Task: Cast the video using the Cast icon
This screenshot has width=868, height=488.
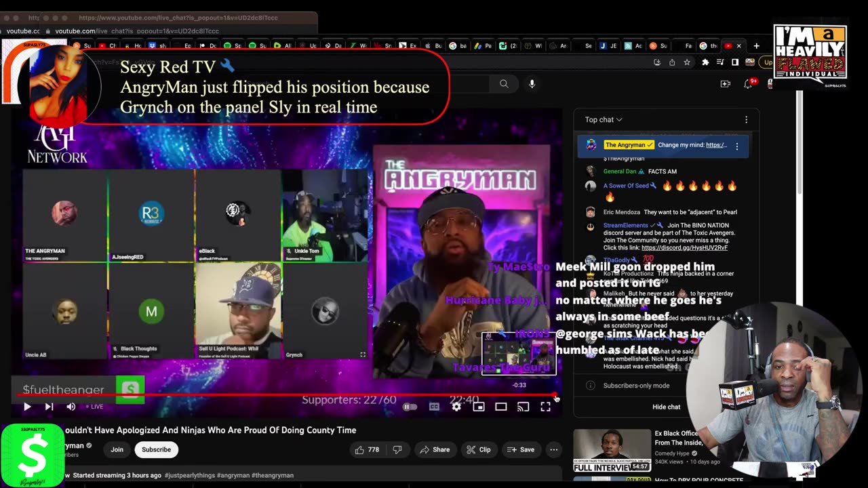Action: click(523, 407)
